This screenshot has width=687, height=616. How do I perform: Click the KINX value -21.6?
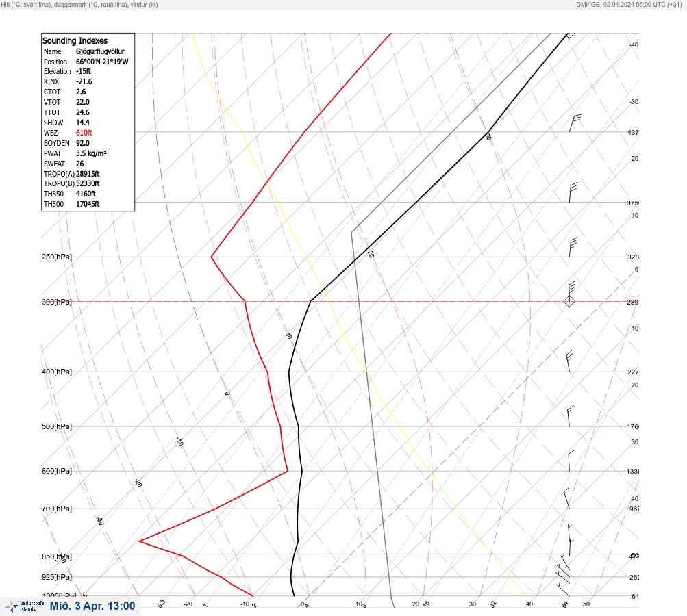(84, 81)
